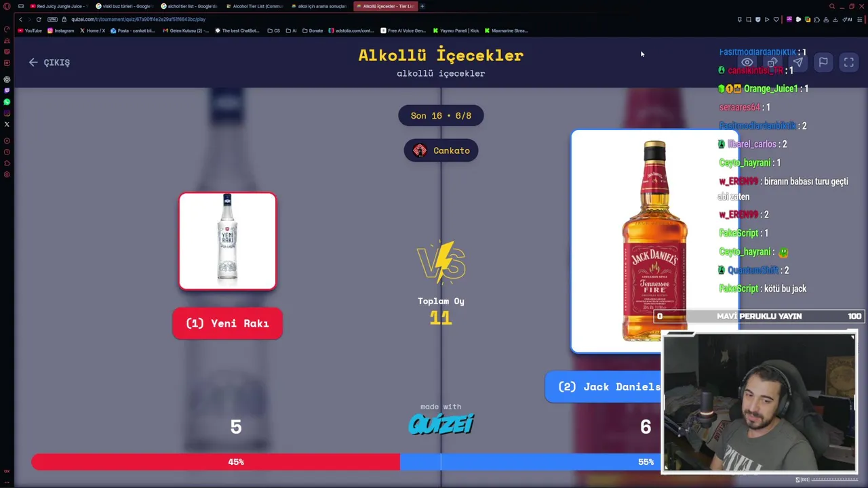868x488 pixels.
Task: Toggle the eye visibility icon
Action: (747, 62)
